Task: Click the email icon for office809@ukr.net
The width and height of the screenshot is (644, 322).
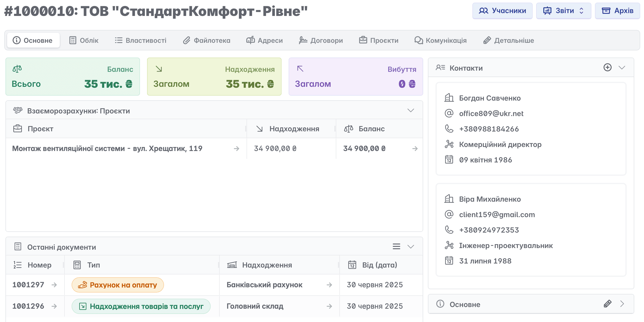Action: (x=449, y=113)
